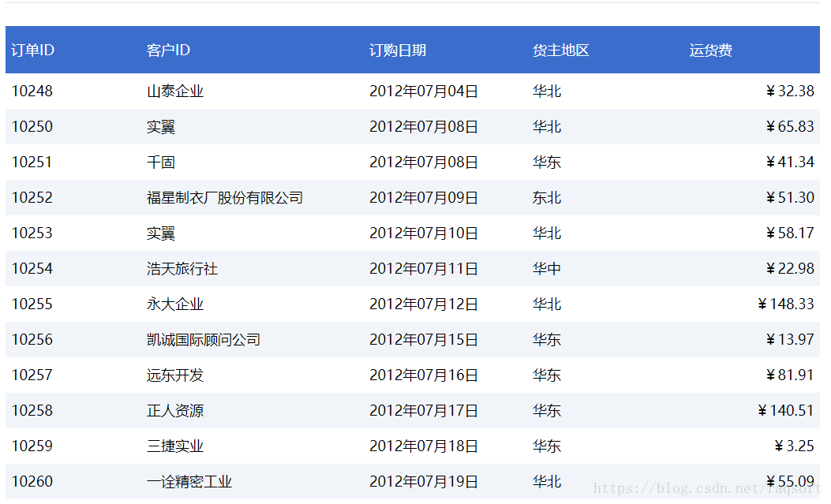Select date cell 2012年07月12日

424,304
